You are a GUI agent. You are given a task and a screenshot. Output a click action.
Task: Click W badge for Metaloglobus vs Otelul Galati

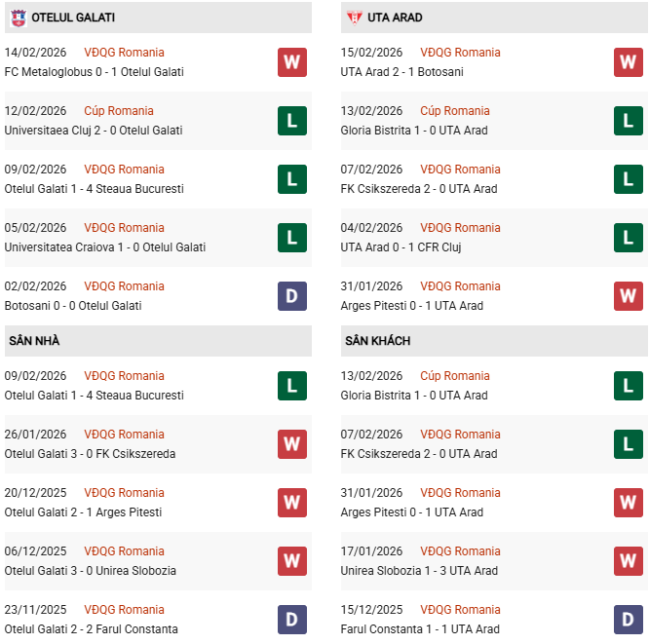click(x=291, y=62)
